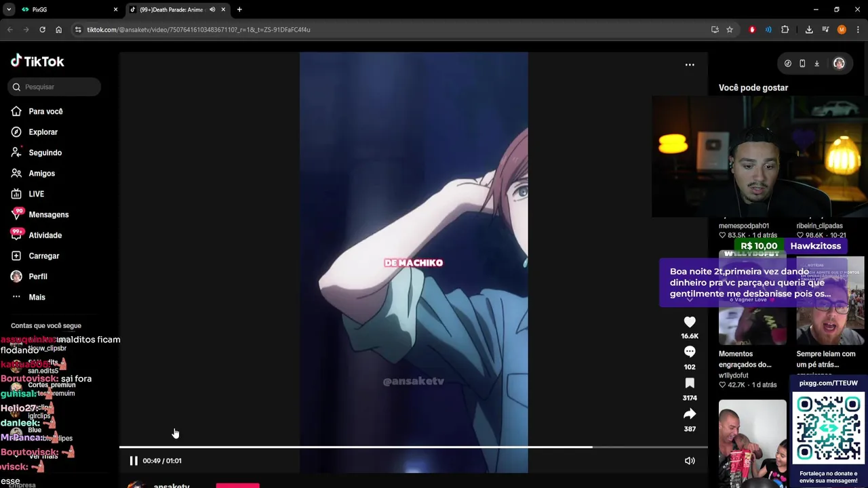868x488 pixels.
Task: Click the TikTok desktop app download icon
Action: tap(817, 64)
